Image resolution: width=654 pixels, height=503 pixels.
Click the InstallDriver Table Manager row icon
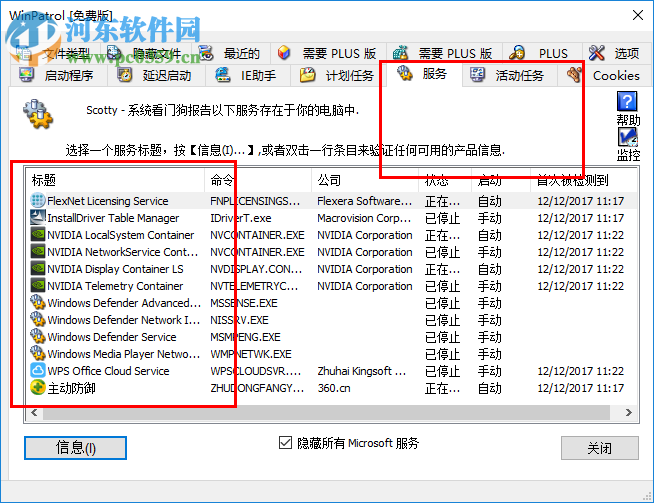(38, 217)
